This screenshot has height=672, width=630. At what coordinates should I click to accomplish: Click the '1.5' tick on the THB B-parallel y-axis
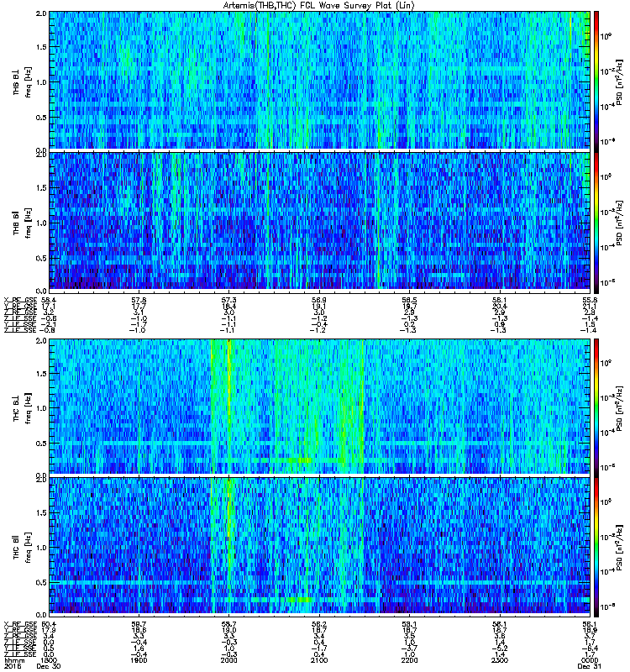click(x=41, y=187)
